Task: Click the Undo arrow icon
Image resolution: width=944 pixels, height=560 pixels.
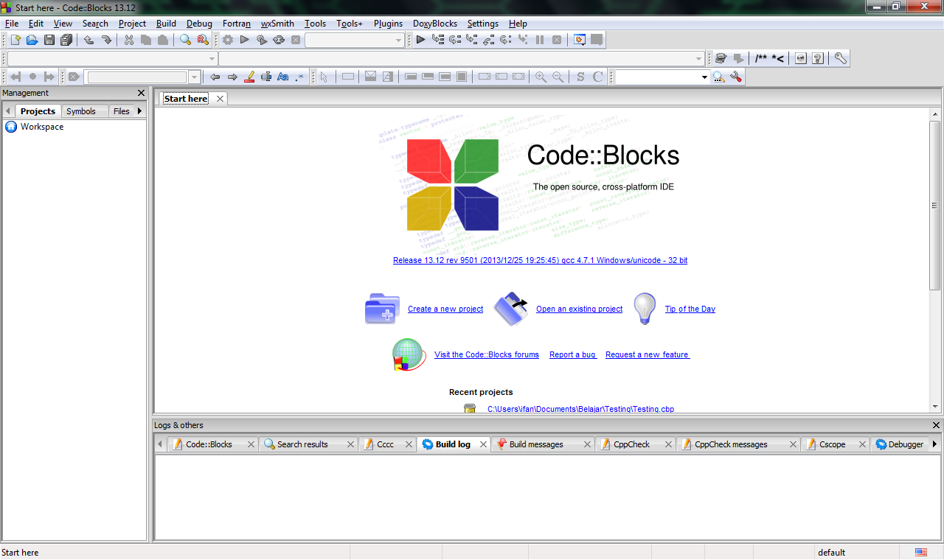Action: point(88,40)
